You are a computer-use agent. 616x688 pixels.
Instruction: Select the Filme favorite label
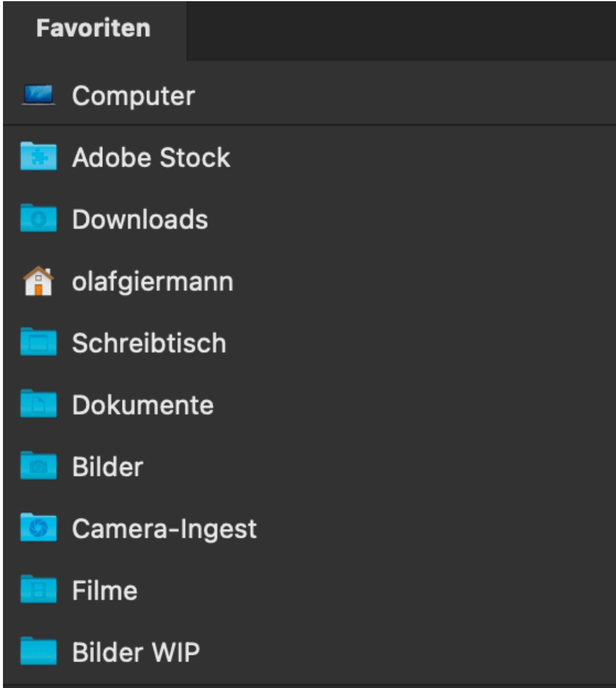coord(105,591)
